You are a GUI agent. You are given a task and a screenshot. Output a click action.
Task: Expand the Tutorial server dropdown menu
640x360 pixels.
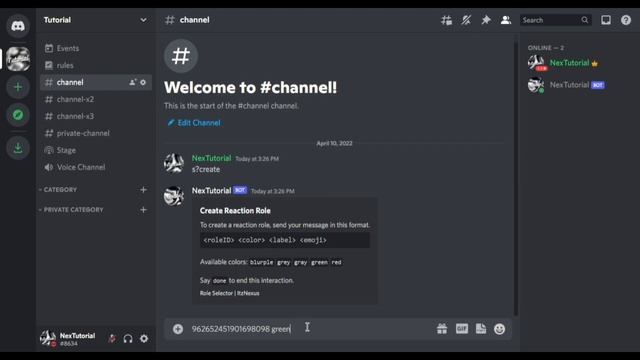(x=143, y=20)
